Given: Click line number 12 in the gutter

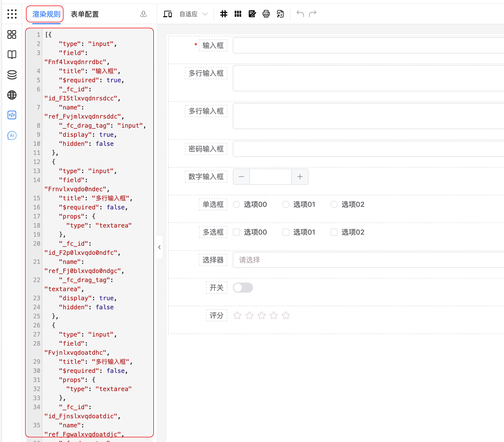Looking at the screenshot, I should click(37, 162).
